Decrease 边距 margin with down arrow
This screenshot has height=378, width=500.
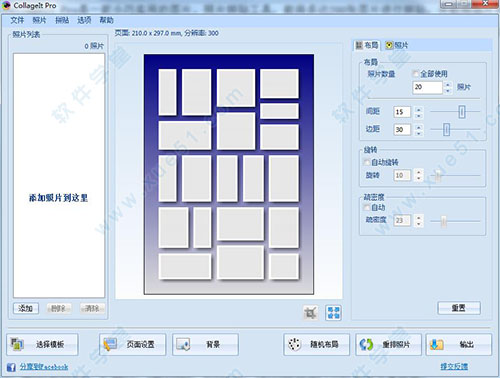click(419, 133)
